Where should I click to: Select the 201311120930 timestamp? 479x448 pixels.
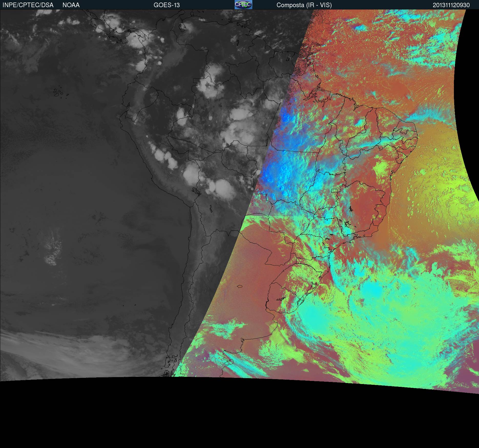[x=451, y=5]
